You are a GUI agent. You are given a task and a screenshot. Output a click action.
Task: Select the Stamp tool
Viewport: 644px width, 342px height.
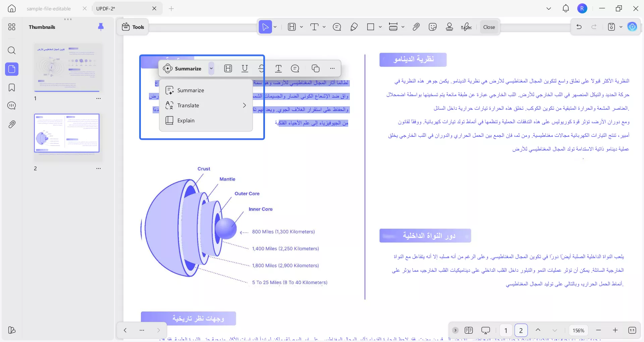pos(449,27)
